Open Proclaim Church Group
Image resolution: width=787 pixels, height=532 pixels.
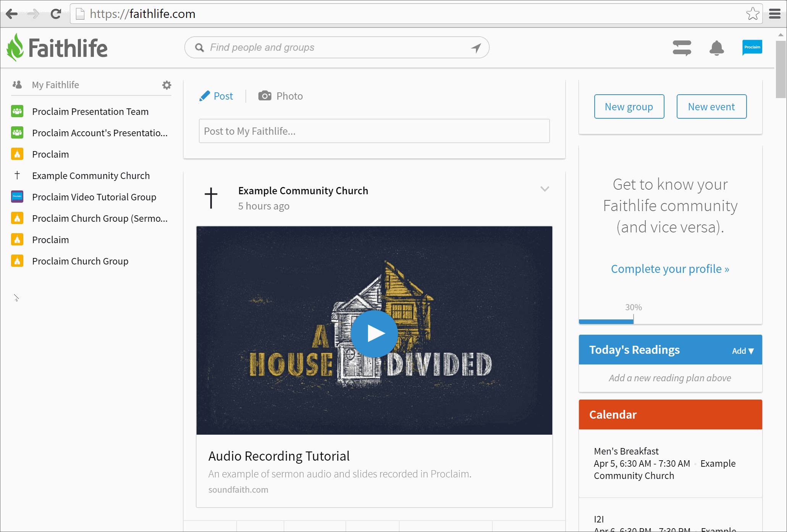click(80, 261)
